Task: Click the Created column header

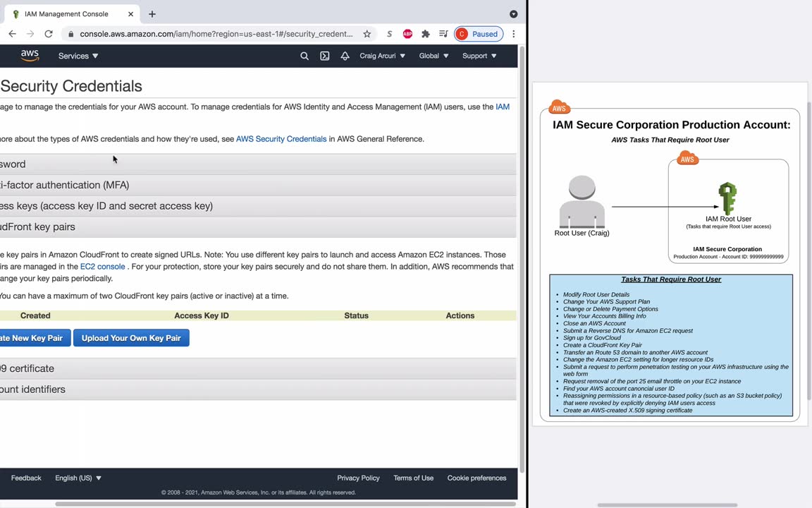Action: [x=35, y=315]
